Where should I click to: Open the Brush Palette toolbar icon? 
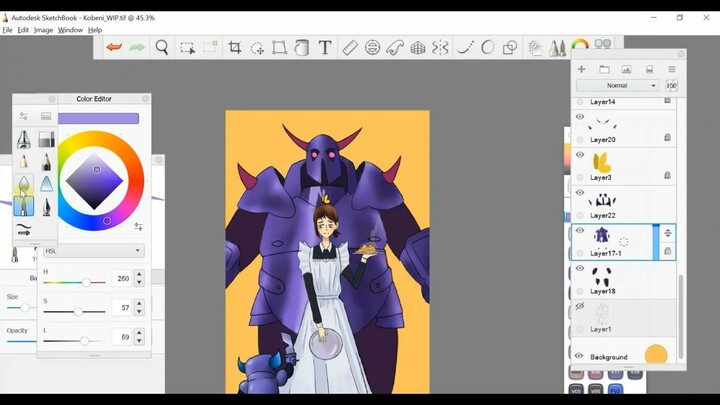point(557,48)
